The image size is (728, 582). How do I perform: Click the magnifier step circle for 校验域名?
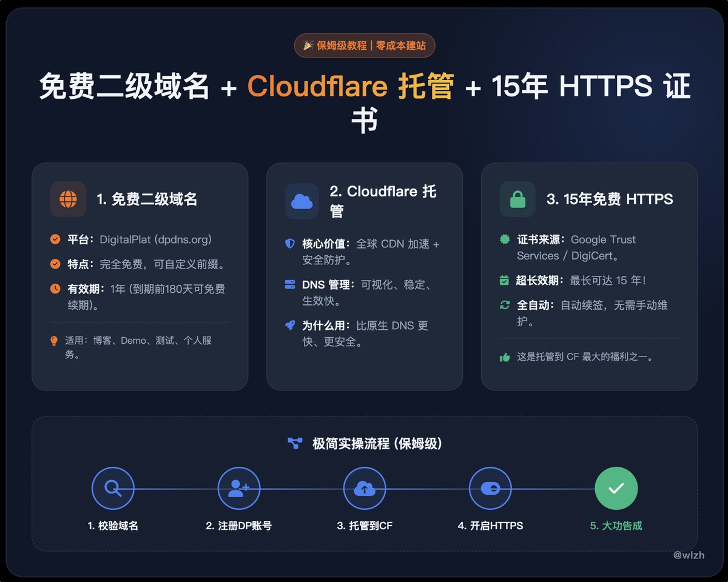point(113,488)
